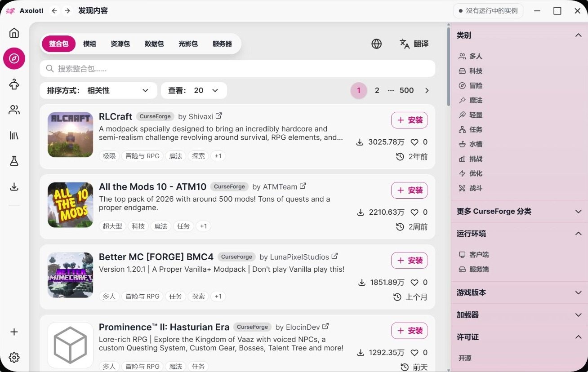Enable the 服务端 environment filter
The width and height of the screenshot is (588, 372).
(473, 270)
